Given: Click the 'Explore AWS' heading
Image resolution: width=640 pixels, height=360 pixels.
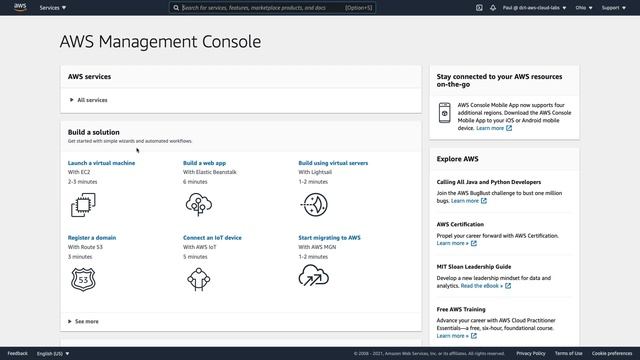Looking at the screenshot, I should pos(457,159).
